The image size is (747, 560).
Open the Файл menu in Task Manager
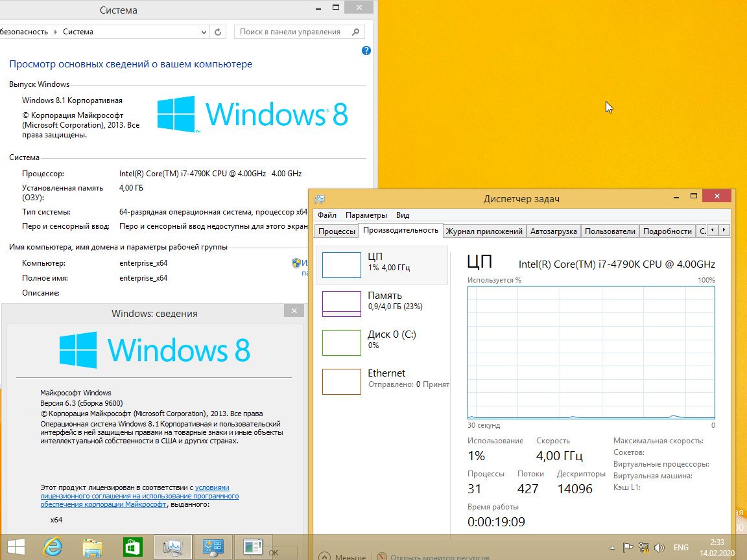point(327,215)
